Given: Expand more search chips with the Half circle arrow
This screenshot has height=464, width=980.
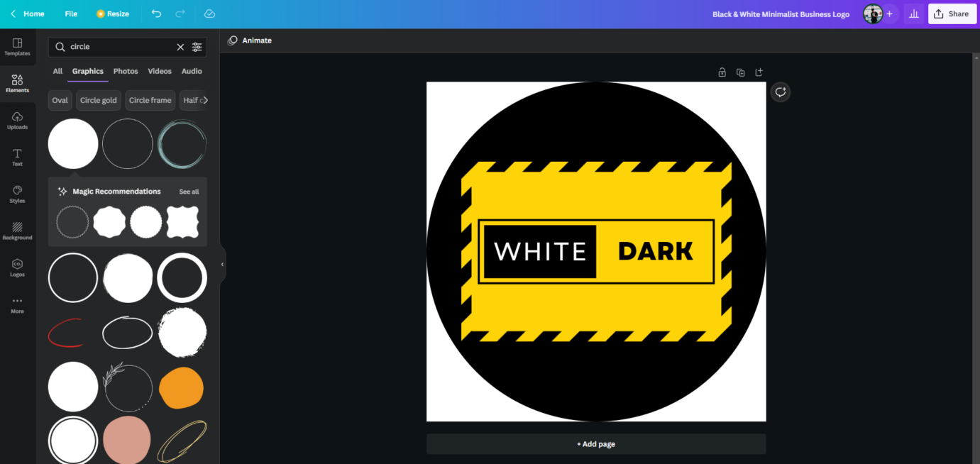Looking at the screenshot, I should (207, 100).
